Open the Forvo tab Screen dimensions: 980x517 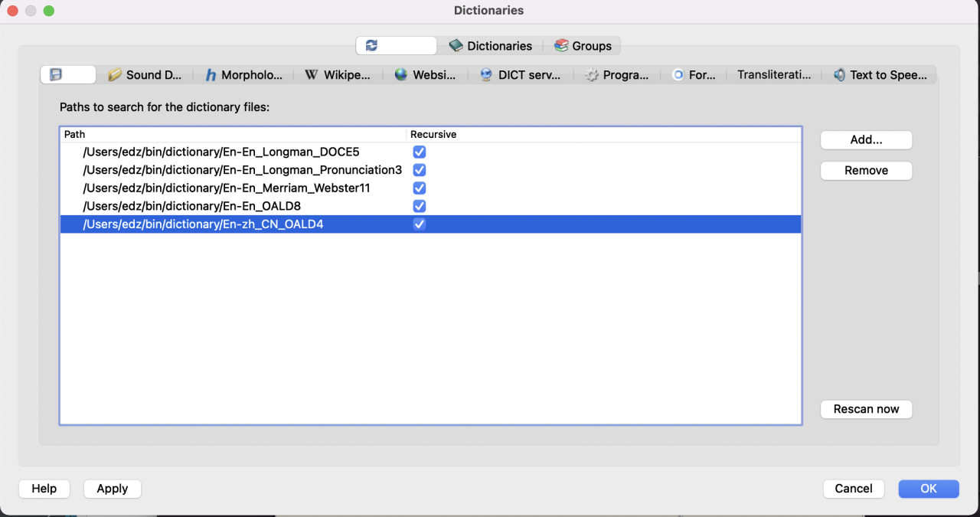[694, 75]
